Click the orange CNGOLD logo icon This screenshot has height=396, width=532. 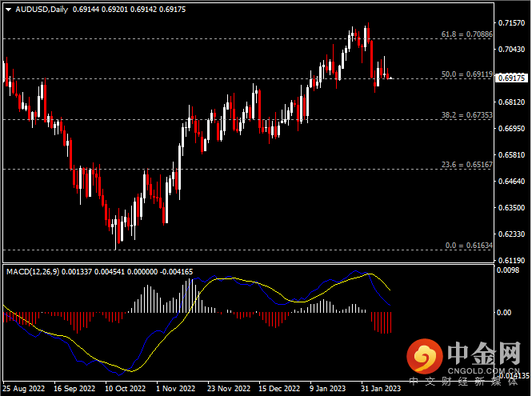coord(423,354)
